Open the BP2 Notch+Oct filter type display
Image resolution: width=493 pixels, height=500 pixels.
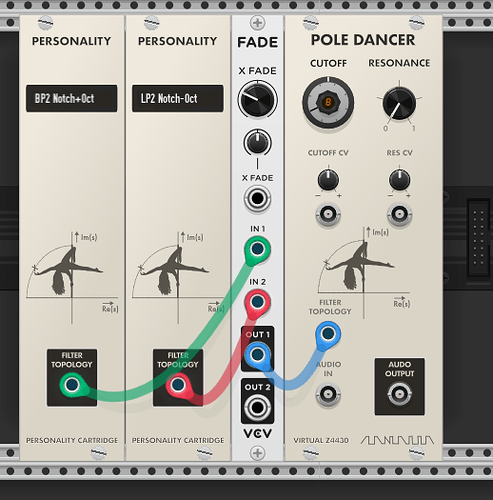tap(72, 98)
